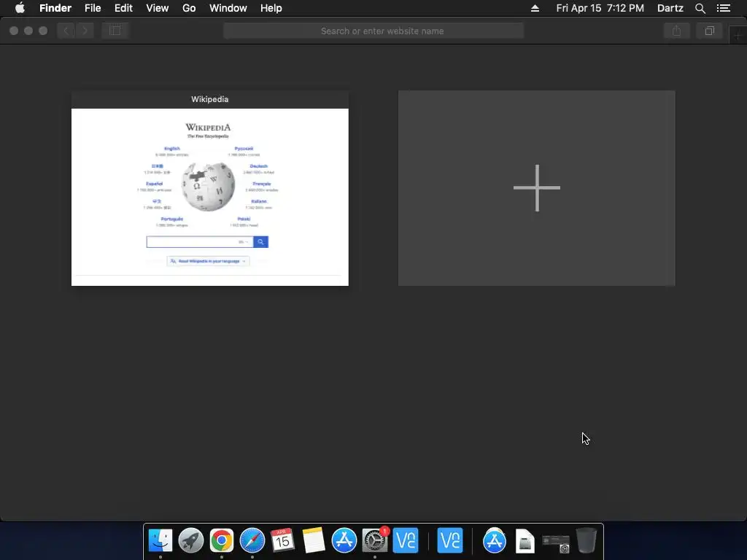Click the Dartz user name in the menu bar
This screenshot has width=747, height=560.
[670, 8]
